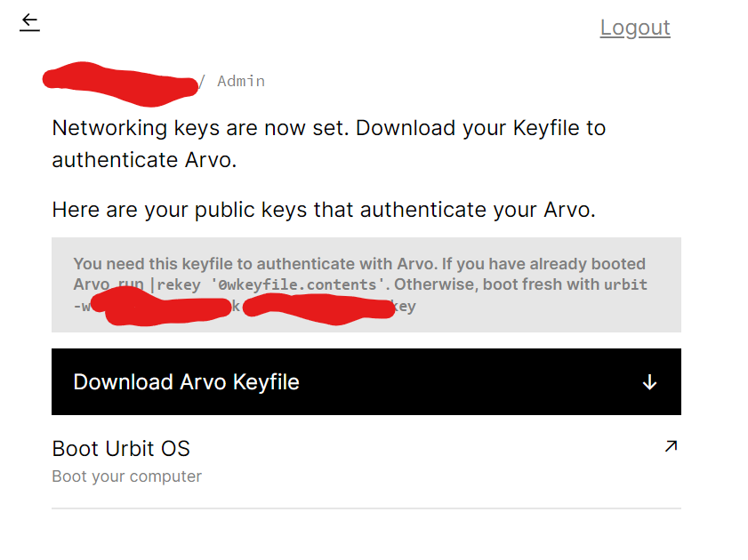Click the 'authenticate Arvo.' heading line
This screenshot has height=560, width=748.
(144, 160)
